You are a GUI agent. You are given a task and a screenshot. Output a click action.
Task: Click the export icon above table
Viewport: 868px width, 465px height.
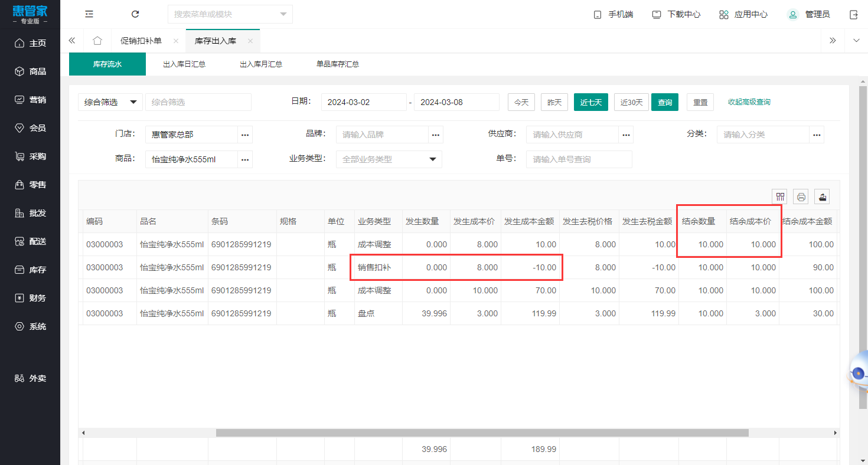coord(822,197)
